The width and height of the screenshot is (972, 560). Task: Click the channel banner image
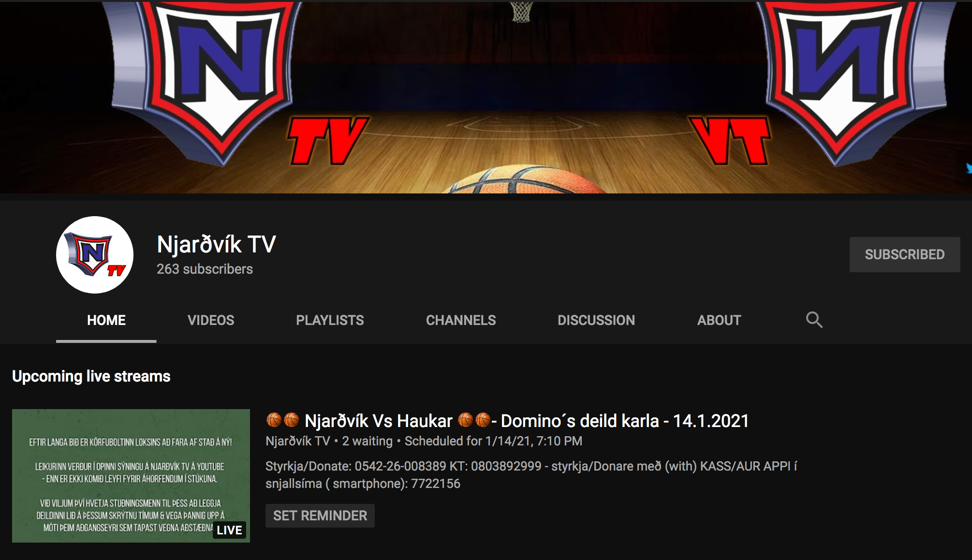486,97
